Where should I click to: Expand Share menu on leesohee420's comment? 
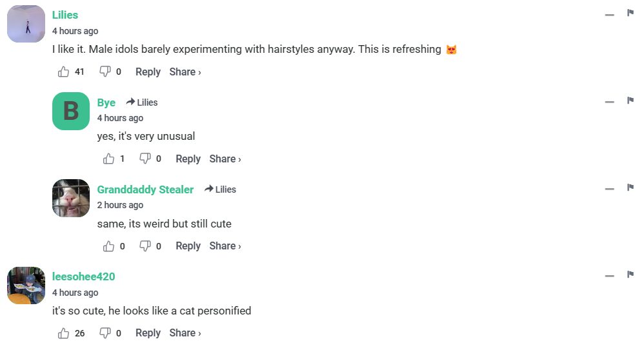pos(185,333)
